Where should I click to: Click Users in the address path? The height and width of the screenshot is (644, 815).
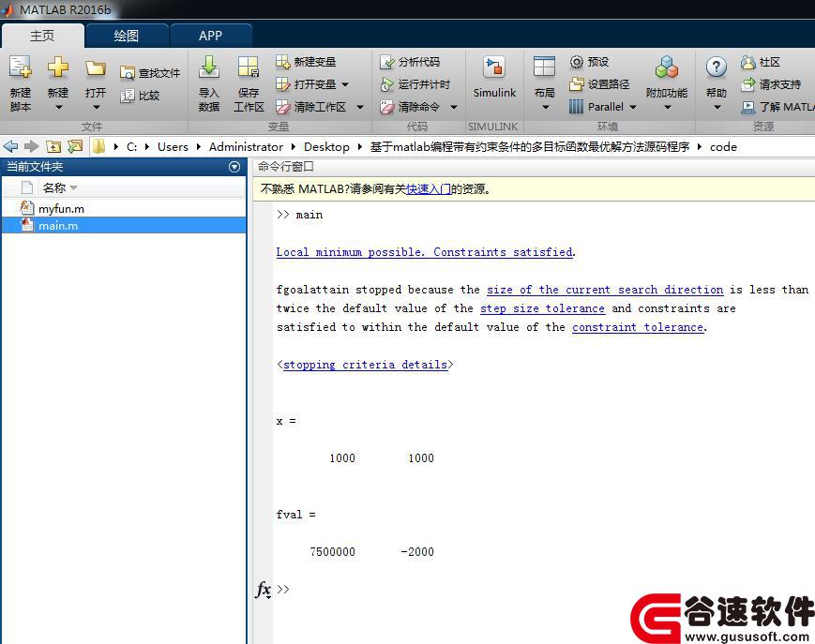coord(173,147)
